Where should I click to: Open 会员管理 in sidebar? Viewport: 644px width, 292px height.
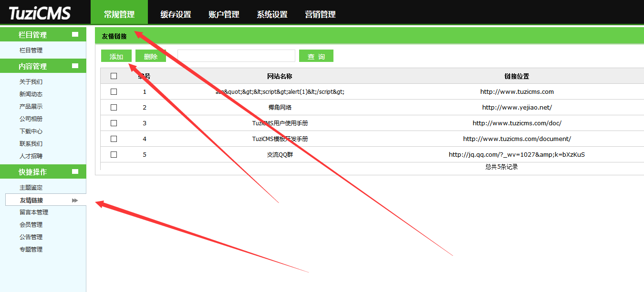click(x=31, y=224)
